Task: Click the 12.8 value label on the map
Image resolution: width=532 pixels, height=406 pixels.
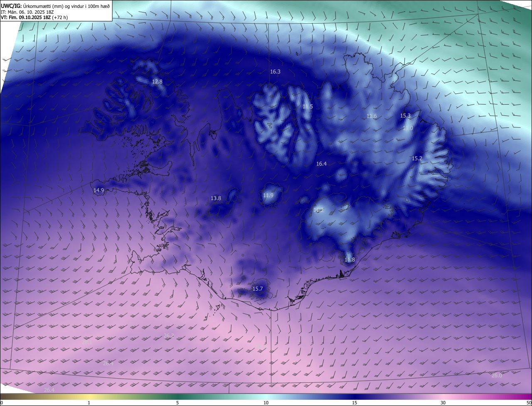Action: [x=157, y=82]
